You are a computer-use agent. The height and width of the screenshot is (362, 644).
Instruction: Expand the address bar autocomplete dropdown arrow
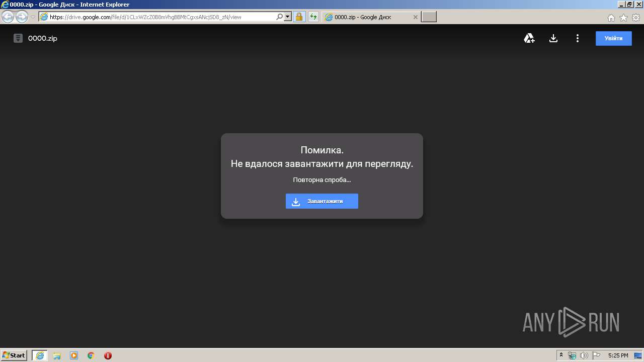(x=288, y=17)
